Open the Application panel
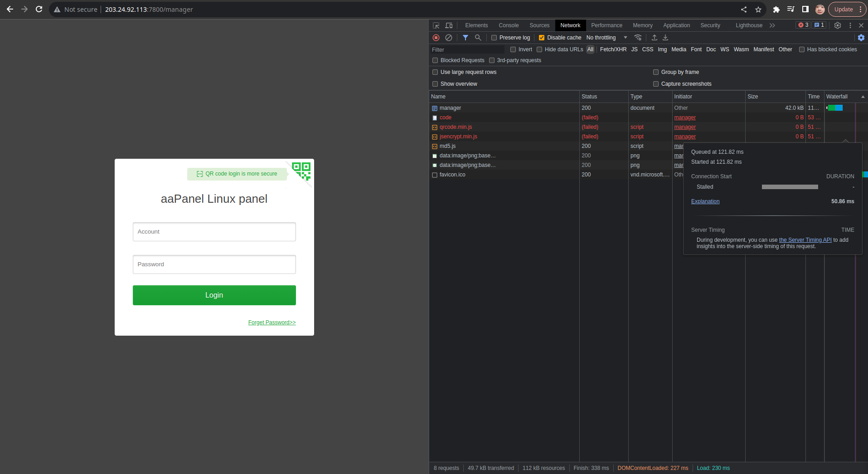868x474 pixels. coord(676,25)
